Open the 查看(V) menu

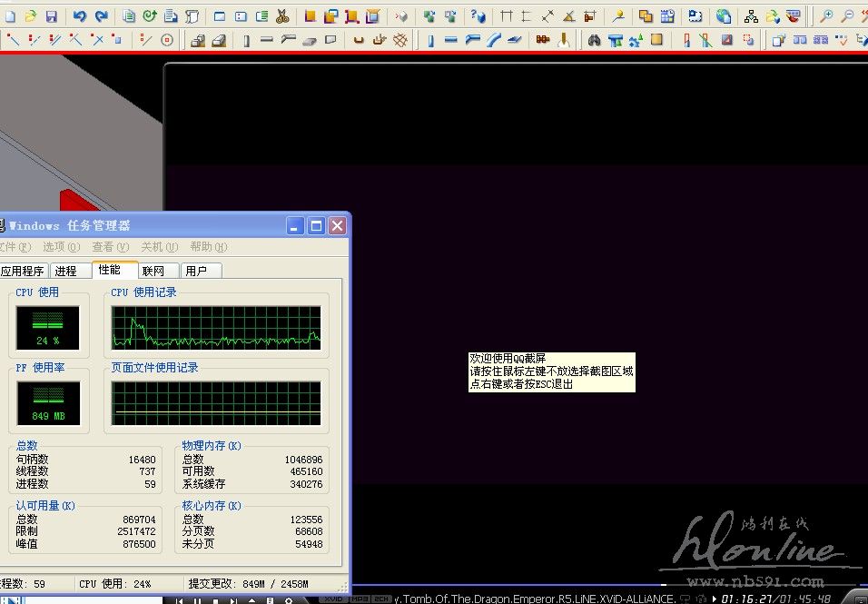click(x=109, y=247)
